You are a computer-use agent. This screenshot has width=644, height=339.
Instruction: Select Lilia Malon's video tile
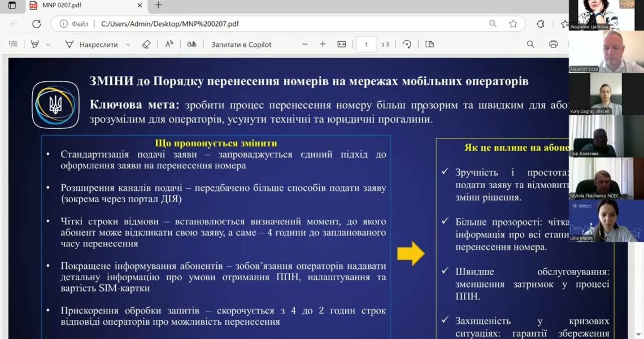[606, 221]
